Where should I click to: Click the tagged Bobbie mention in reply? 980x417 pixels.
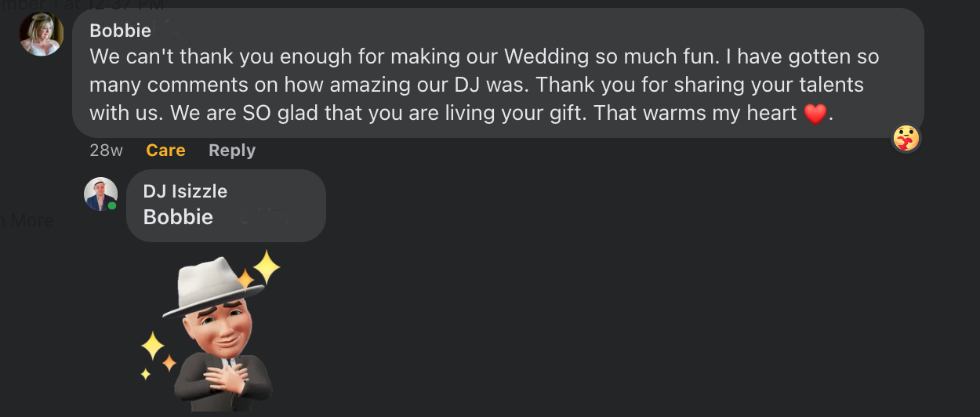(x=178, y=217)
